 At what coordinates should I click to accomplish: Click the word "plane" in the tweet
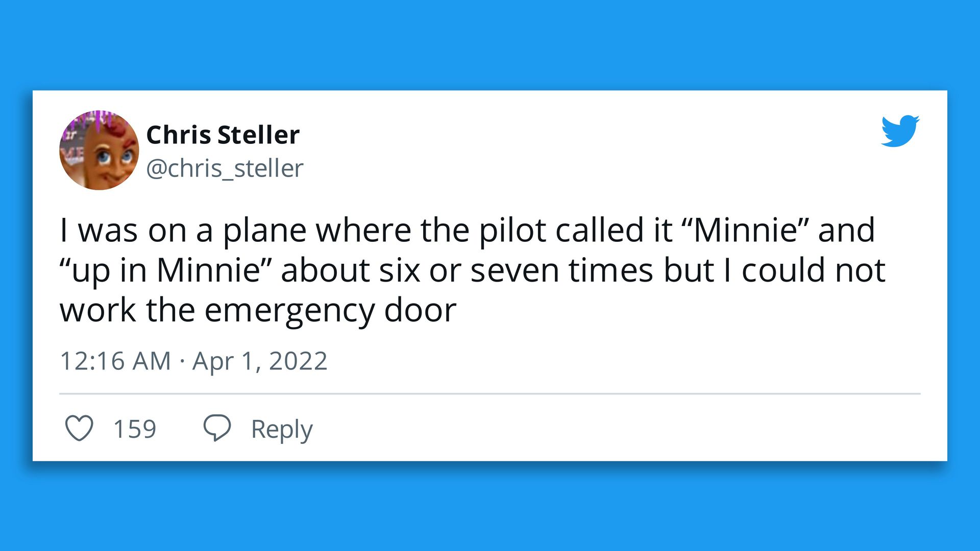tap(264, 230)
